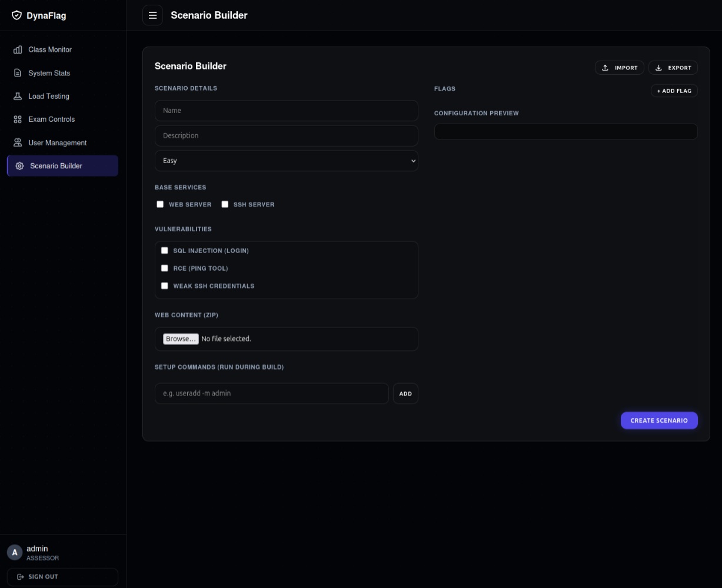Click the DynaFlag shield logo icon
Viewport: 722px width, 588px height.
point(16,15)
